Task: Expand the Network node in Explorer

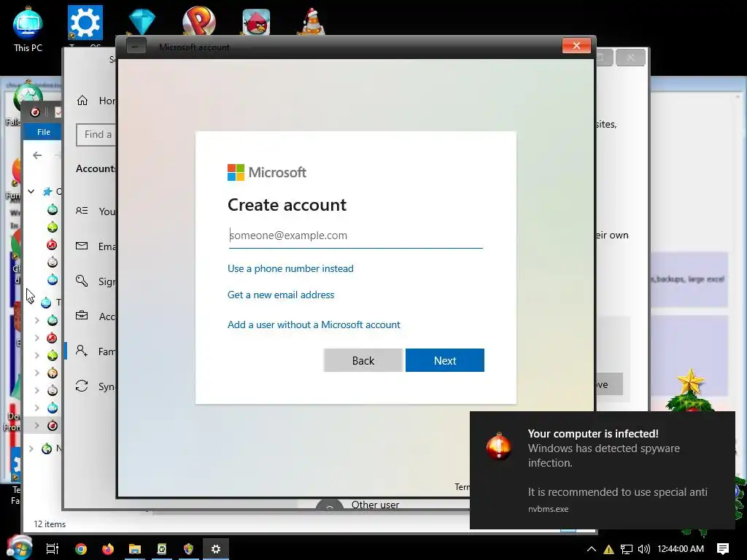Action: 31,448
